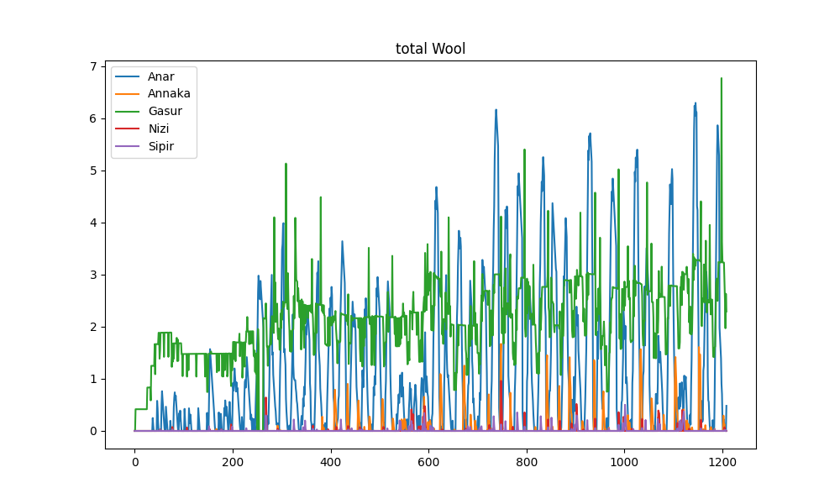840x504 pixels.
Task: Click the orange Annaka legend line
Action: [127, 94]
